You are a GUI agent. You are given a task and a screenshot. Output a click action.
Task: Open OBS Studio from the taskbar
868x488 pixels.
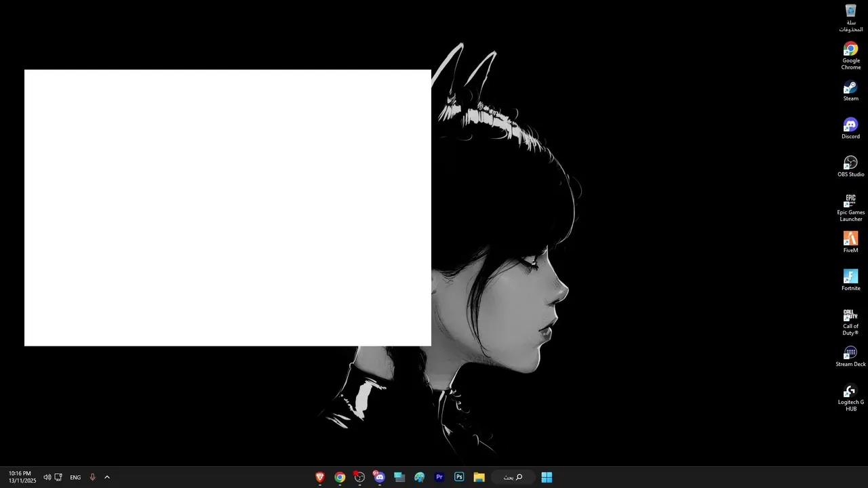359,477
